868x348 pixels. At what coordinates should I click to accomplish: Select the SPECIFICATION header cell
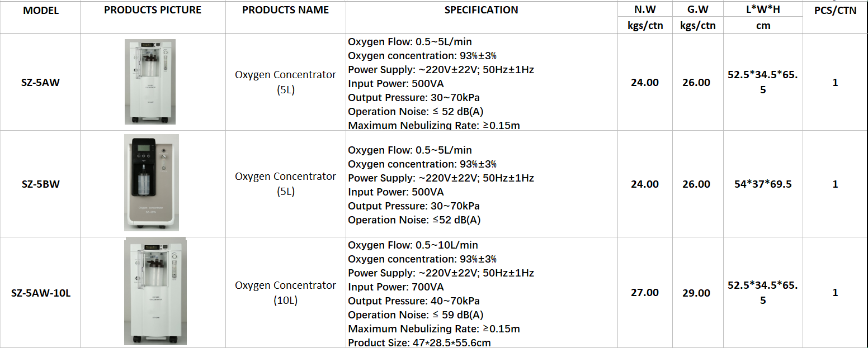tap(482, 17)
